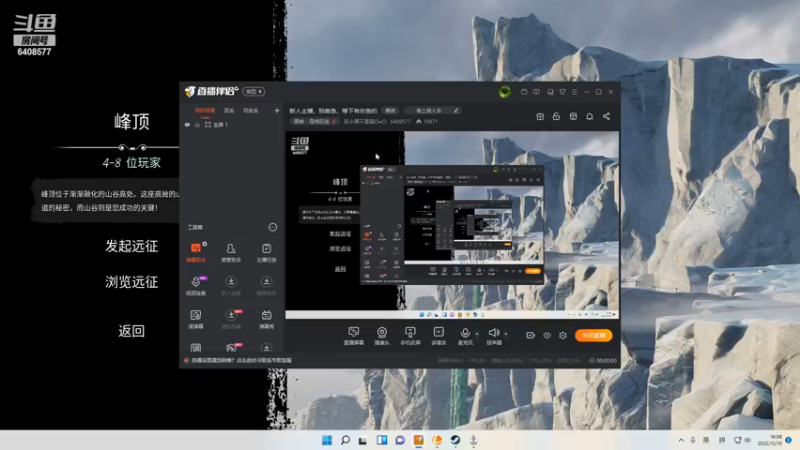Open the 主播任务 tool
This screenshot has height=450, width=800.
[x=266, y=252]
